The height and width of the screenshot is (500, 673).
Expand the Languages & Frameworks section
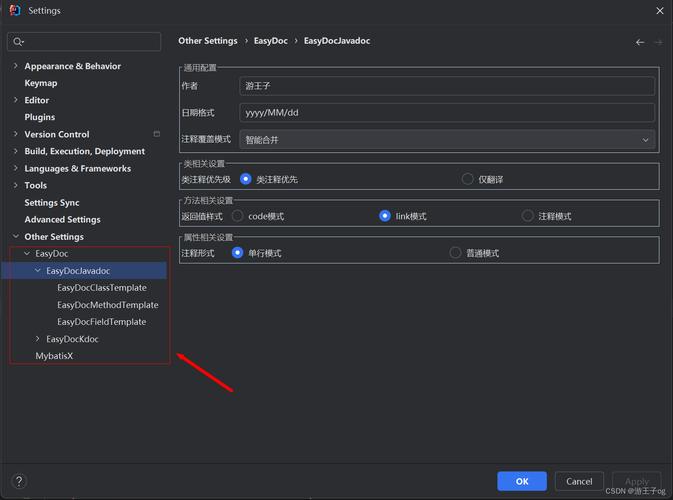point(16,169)
